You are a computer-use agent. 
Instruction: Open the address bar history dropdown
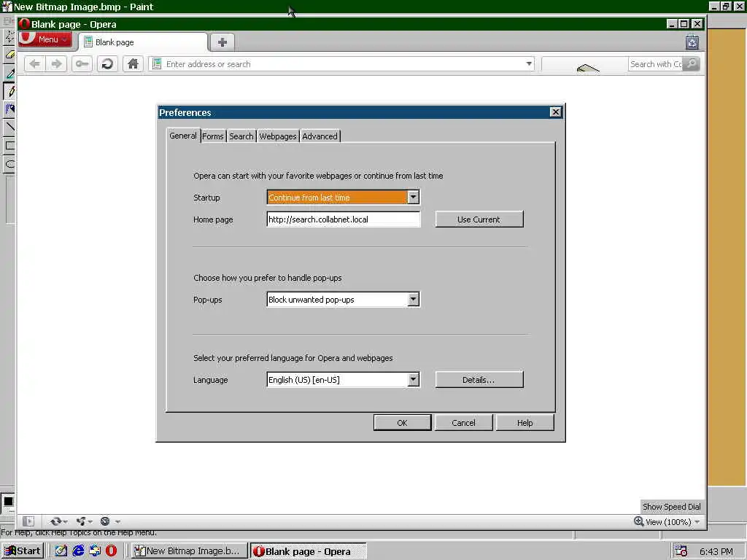point(529,64)
